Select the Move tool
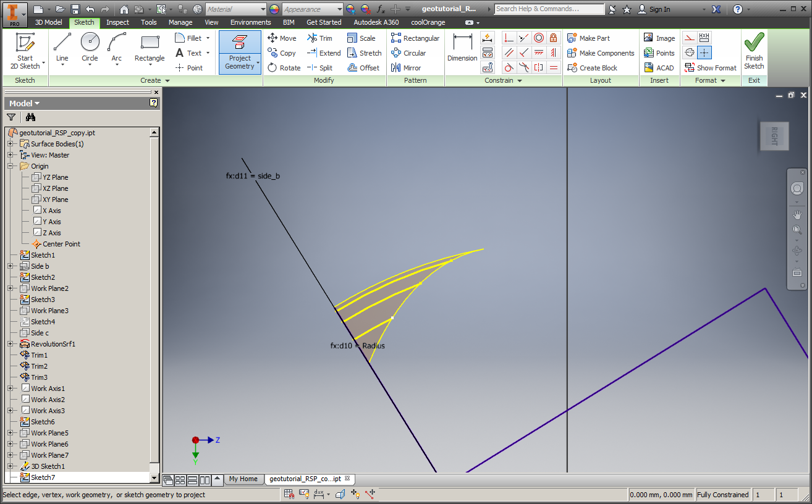 (282, 38)
